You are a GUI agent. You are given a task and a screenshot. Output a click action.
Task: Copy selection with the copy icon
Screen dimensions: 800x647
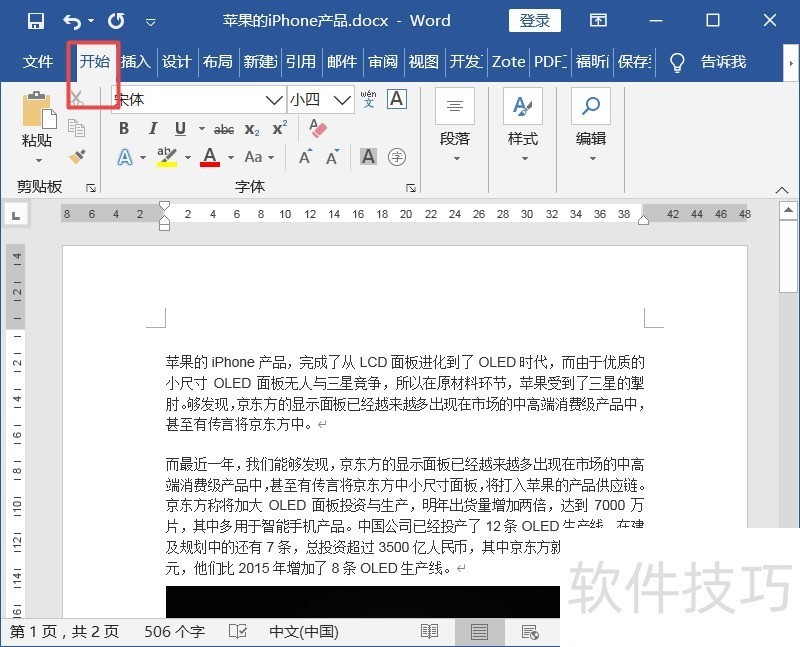pyautogui.click(x=77, y=128)
